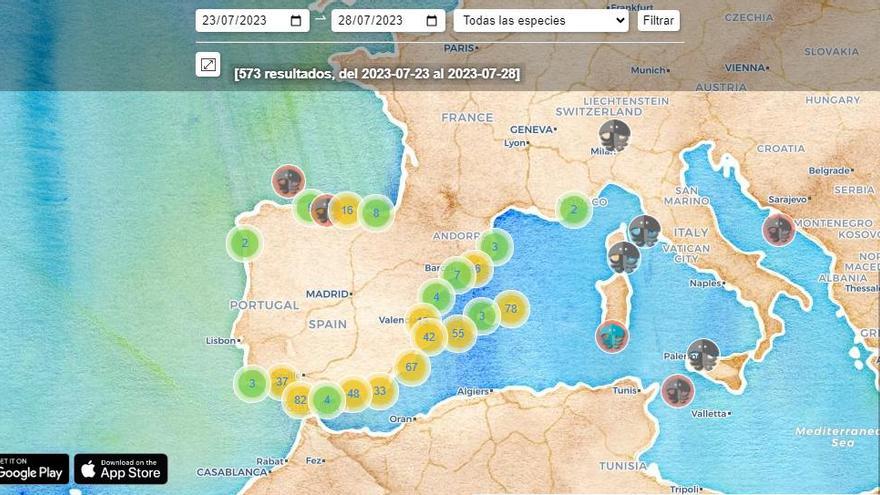Image resolution: width=880 pixels, height=495 pixels.
Task: Select green cluster 2 off Portugal's northwest coast
Action: (x=245, y=243)
